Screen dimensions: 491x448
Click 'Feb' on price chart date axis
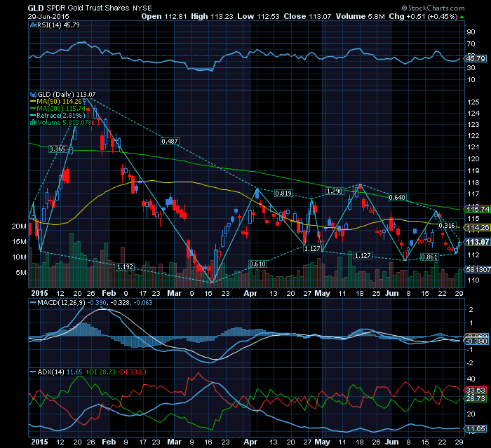pos(109,293)
